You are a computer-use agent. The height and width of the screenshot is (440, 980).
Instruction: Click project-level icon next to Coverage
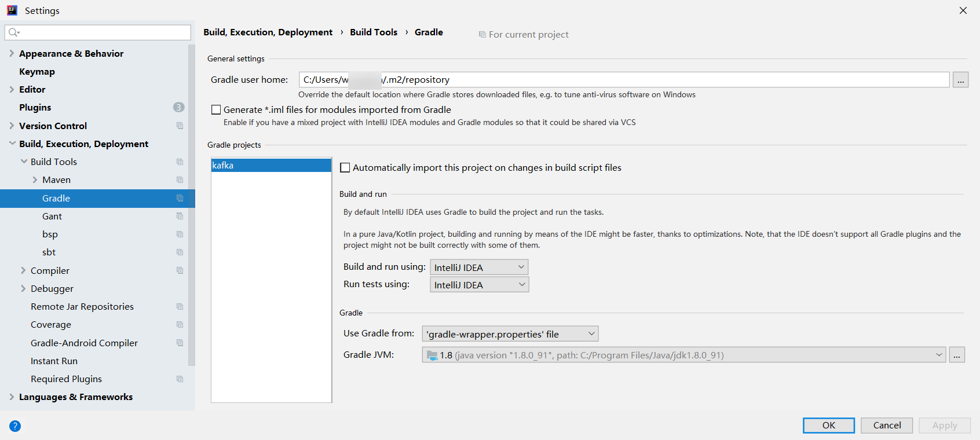tap(180, 325)
